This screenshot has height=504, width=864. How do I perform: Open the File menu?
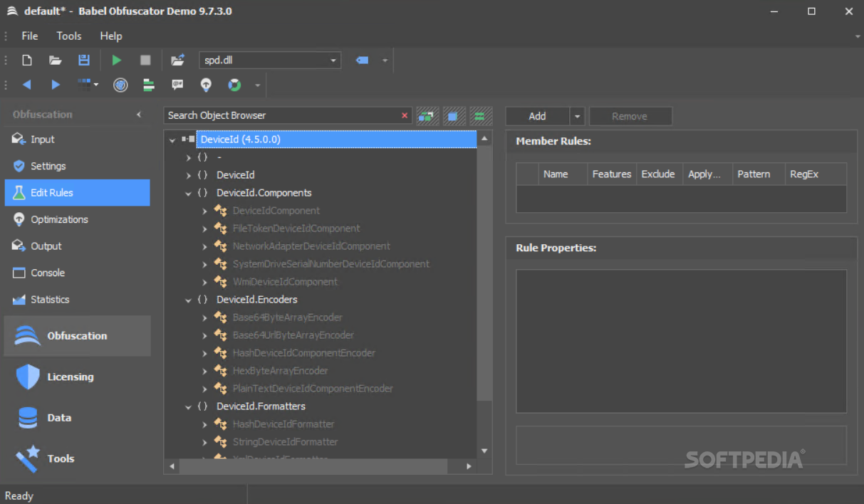pyautogui.click(x=30, y=36)
